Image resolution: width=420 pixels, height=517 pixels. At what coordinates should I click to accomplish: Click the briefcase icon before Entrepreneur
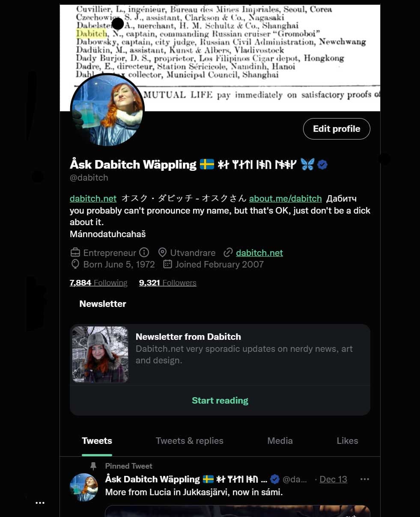tap(75, 253)
